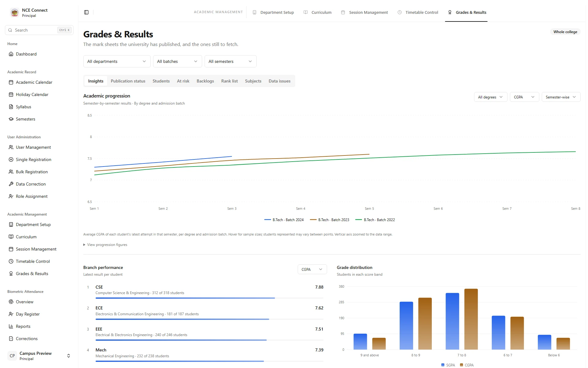Open Campus Preview account switcher
This screenshot has height=368, width=588.
(39, 356)
